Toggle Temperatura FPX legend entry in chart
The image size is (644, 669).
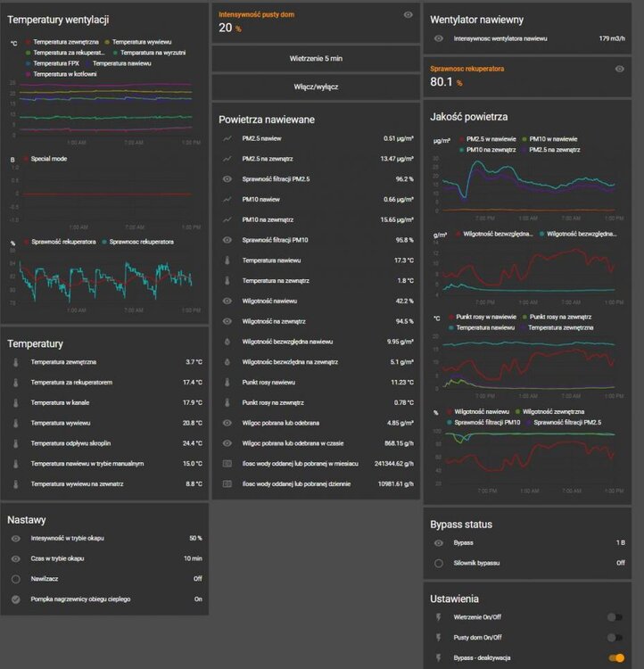pyautogui.click(x=56, y=63)
